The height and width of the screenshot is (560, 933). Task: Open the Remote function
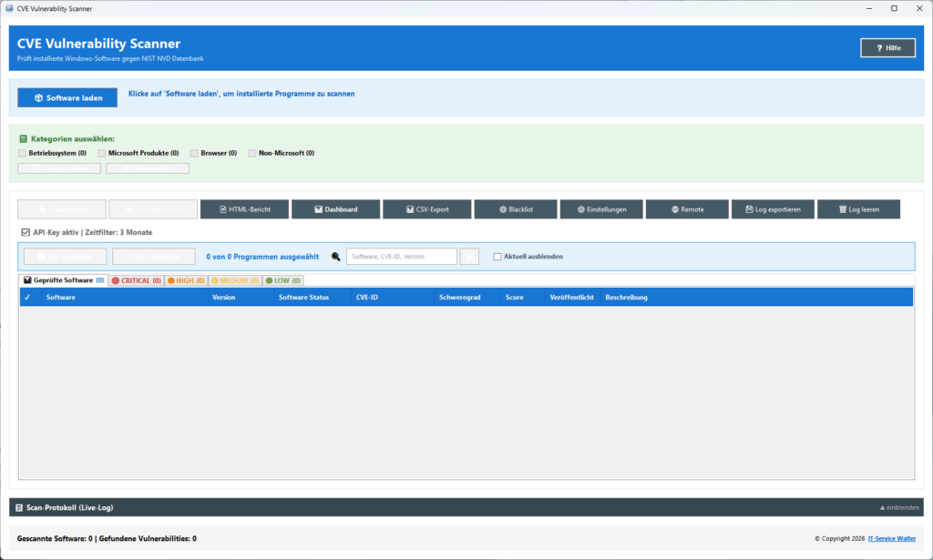[x=688, y=209]
